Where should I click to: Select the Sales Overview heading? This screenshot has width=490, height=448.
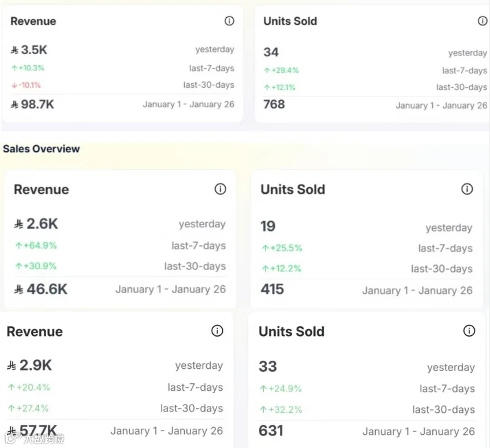click(41, 149)
